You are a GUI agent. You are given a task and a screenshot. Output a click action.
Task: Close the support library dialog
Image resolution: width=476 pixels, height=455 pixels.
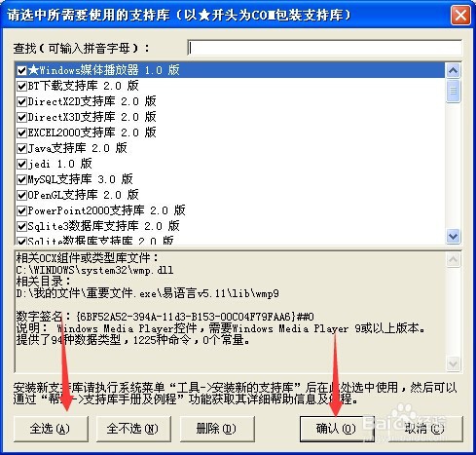pos(460,15)
